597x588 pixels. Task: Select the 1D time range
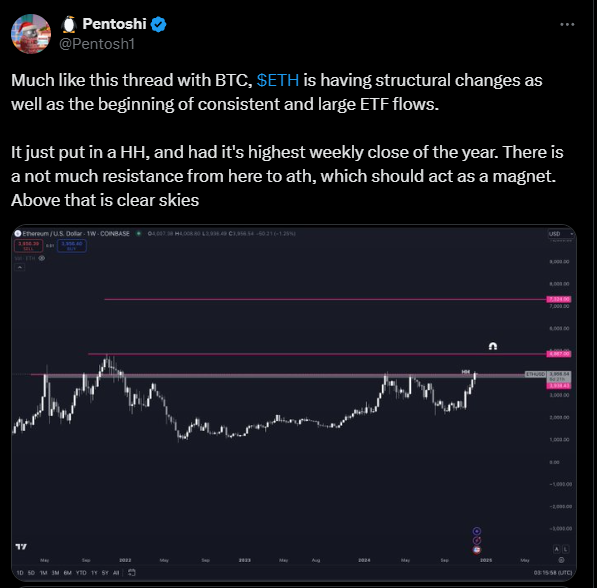(20, 573)
